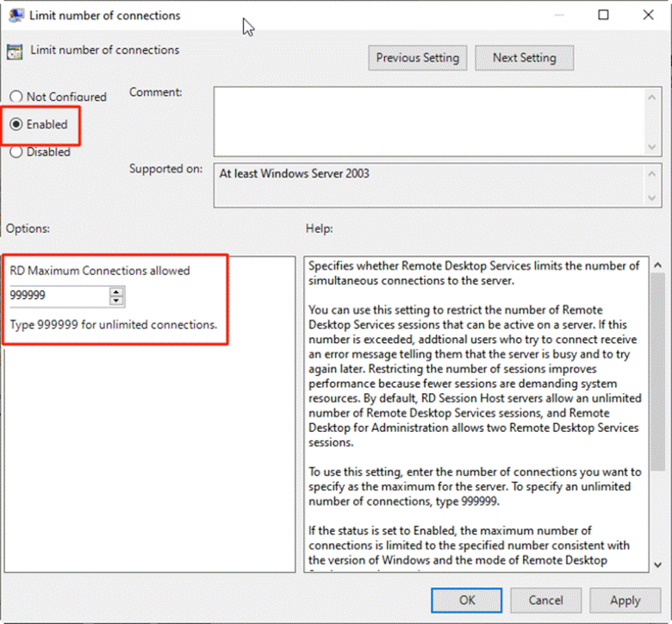Screen dimensions: 672x624
Task: Go to the Next Setting
Action: pyautogui.click(x=524, y=58)
